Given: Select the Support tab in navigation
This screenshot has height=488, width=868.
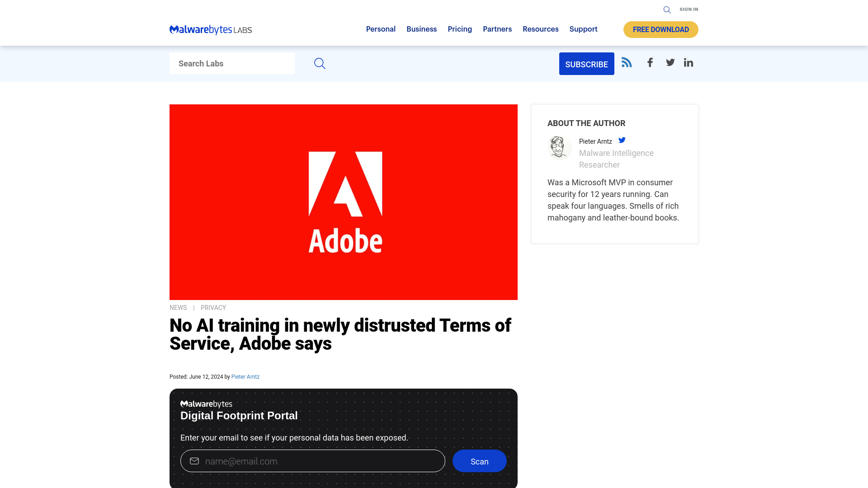Looking at the screenshot, I should [x=583, y=29].
